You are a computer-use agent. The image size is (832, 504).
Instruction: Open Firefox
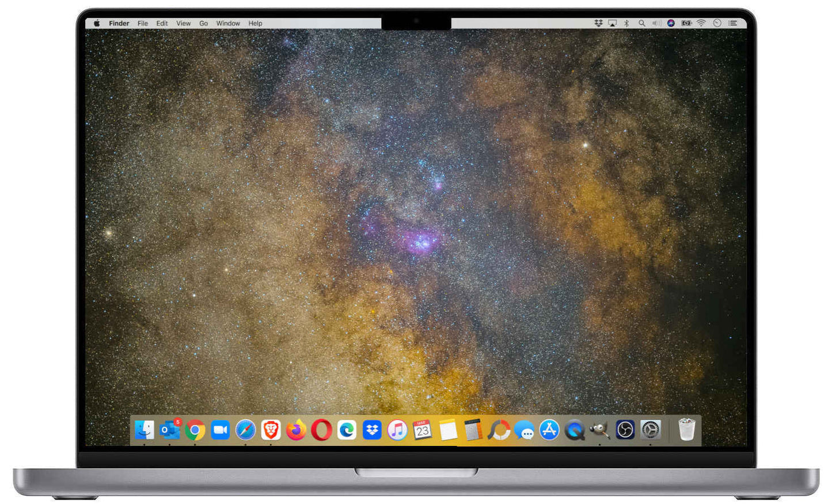coord(296,430)
